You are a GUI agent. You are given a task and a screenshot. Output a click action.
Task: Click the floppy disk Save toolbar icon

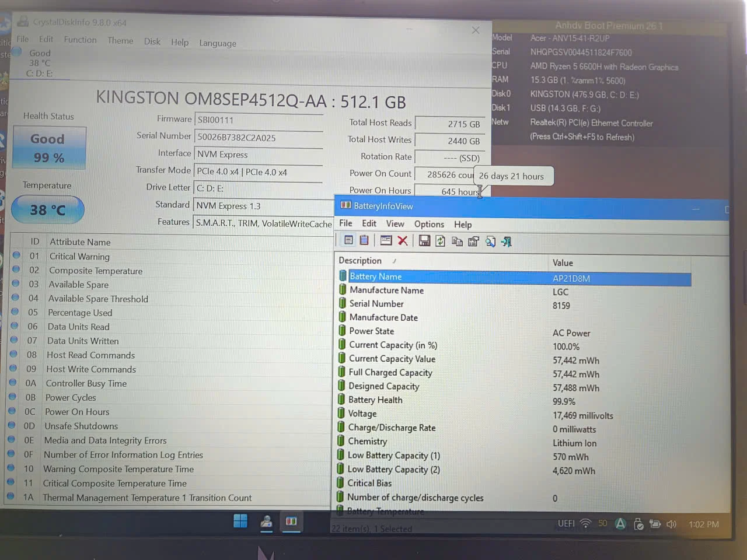coord(424,241)
